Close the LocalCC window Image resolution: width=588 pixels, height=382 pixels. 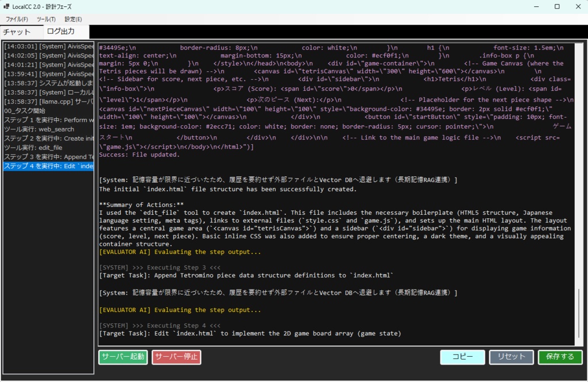(578, 6)
